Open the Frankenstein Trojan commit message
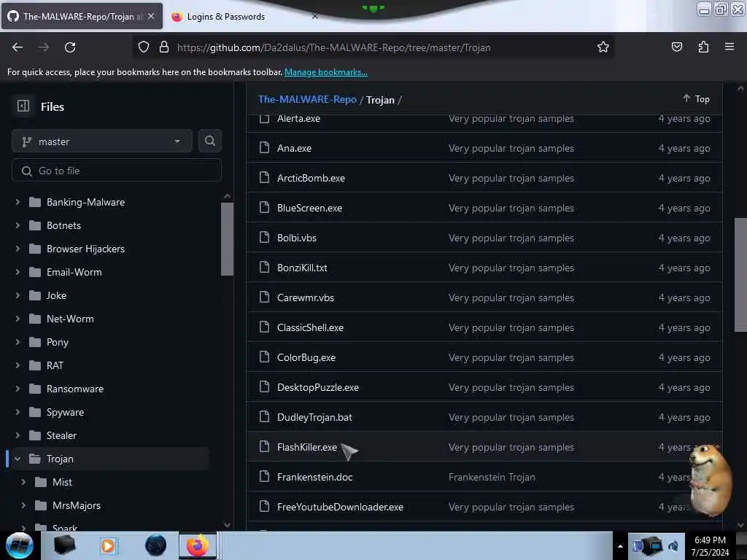Image resolution: width=747 pixels, height=560 pixels. (492, 477)
